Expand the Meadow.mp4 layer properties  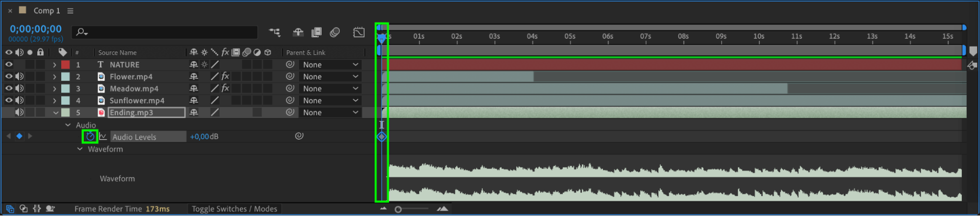click(x=54, y=89)
